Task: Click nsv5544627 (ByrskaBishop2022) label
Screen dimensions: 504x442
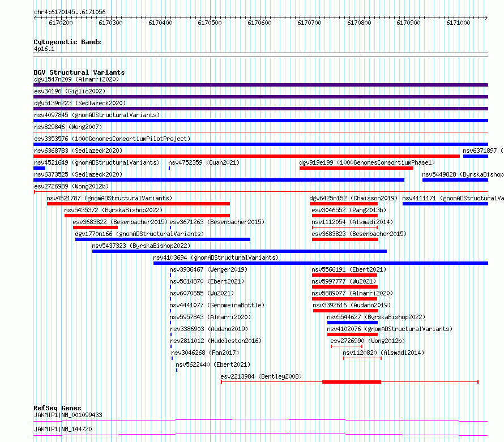Action: 376,317
